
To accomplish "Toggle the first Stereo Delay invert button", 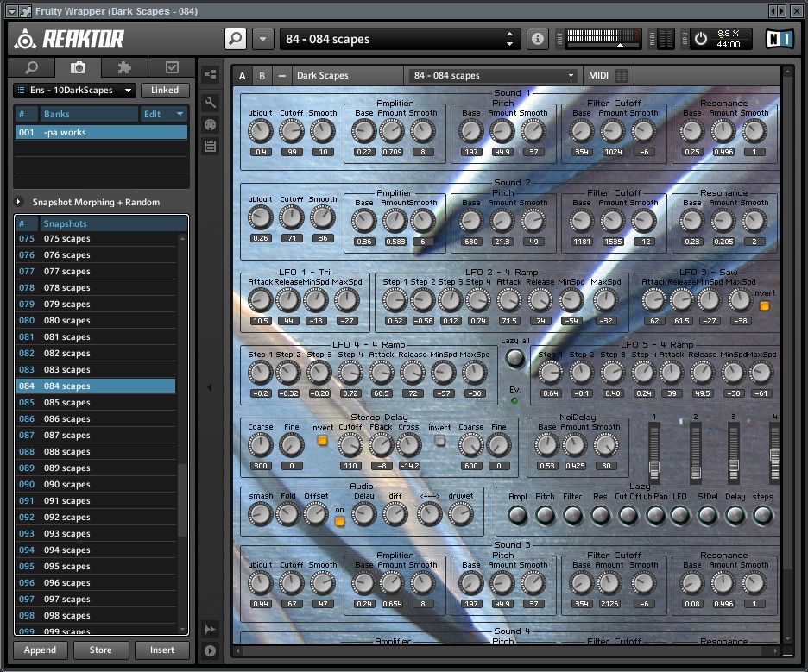I will click(322, 441).
